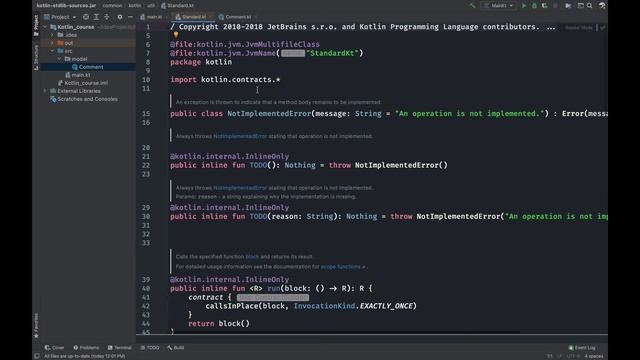Click the run-anything icon left of Project Structure
The height and width of the screenshot is (360, 640).
568,6
